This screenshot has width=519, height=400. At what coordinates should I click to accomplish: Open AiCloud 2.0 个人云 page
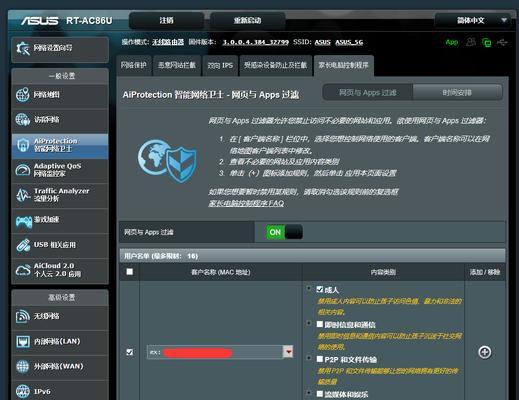(x=60, y=270)
